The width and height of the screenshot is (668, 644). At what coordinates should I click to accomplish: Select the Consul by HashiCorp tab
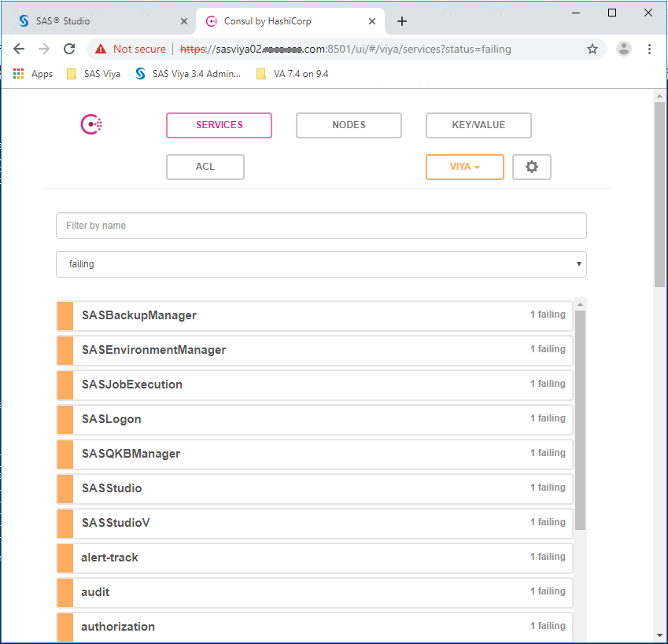coord(290,21)
